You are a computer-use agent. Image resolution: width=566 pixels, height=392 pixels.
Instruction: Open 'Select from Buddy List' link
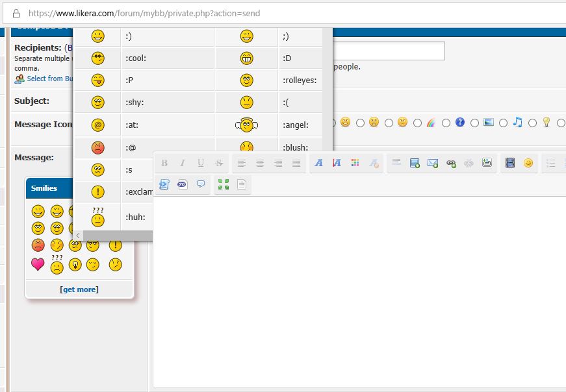pyautogui.click(x=45, y=79)
